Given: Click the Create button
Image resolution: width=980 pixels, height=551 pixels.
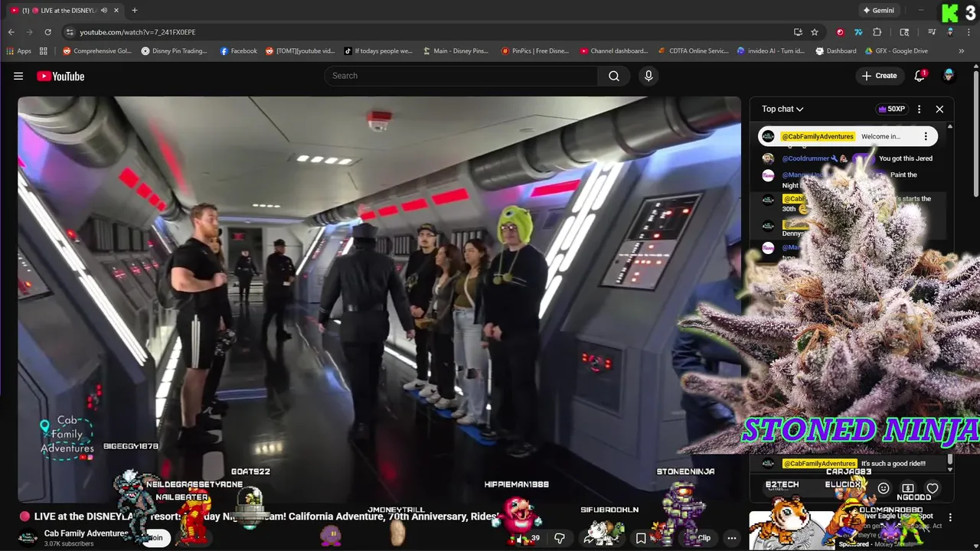Looking at the screenshot, I should pos(879,76).
